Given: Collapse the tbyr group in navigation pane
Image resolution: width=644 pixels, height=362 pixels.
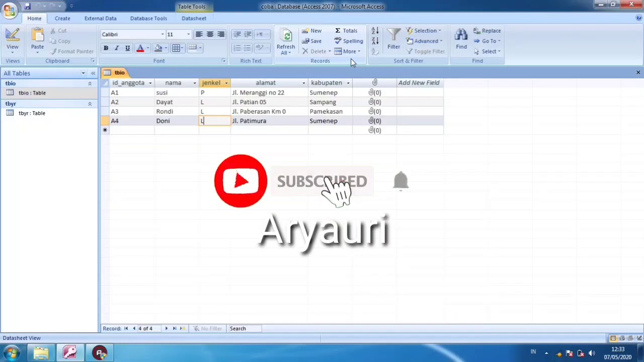Looking at the screenshot, I should coord(90,104).
